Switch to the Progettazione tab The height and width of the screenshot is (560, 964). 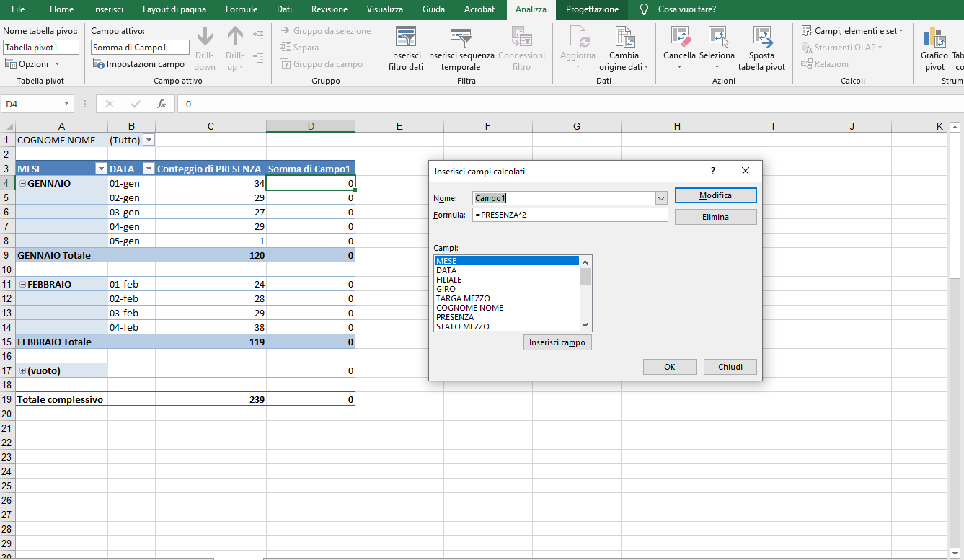592,9
